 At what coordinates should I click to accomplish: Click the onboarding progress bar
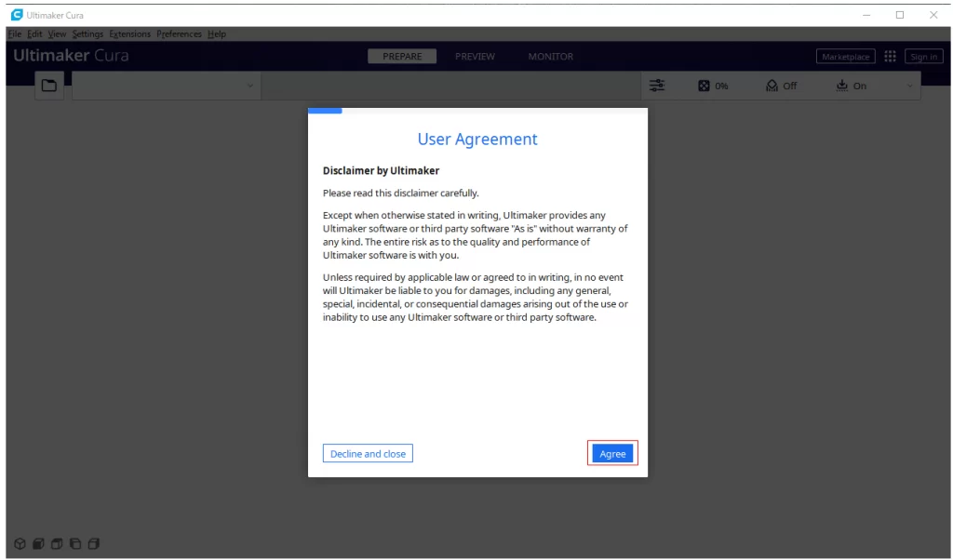point(477,111)
